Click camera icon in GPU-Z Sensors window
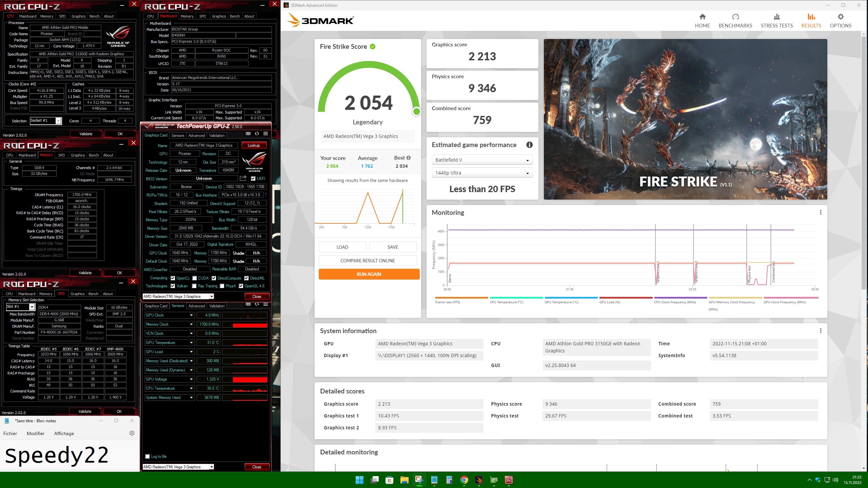This screenshot has width=868, height=488. 248,304
